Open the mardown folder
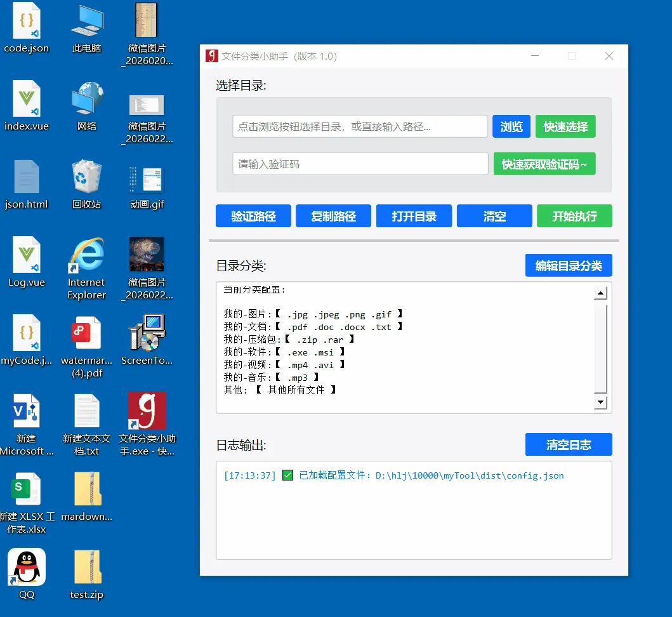The image size is (672, 617). pyautogui.click(x=86, y=488)
